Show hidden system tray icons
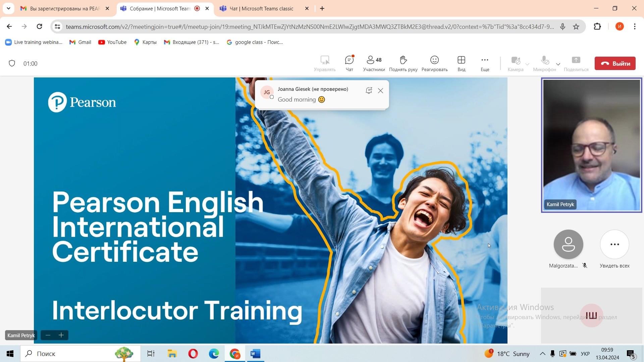Image resolution: width=644 pixels, height=362 pixels. point(542,354)
